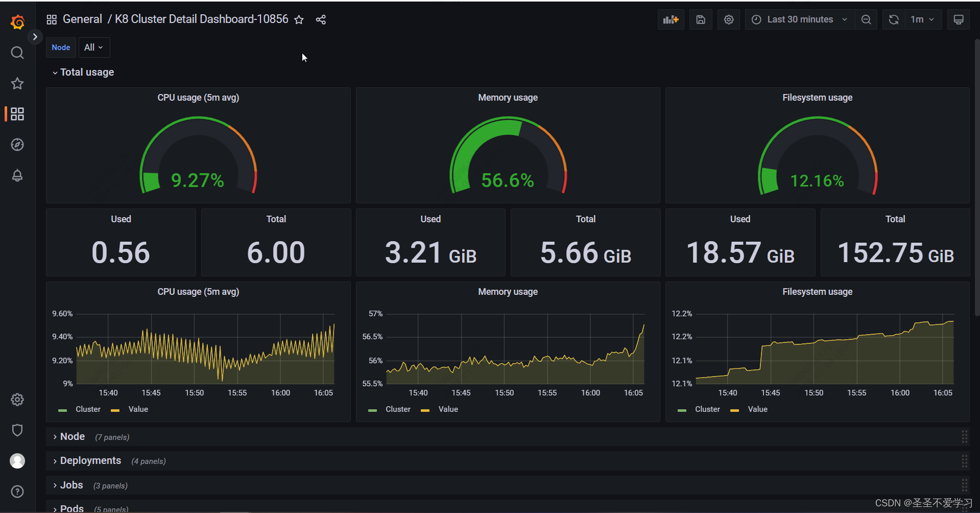980x513 pixels.
Task: Refresh the dashboard now
Action: coord(894,19)
